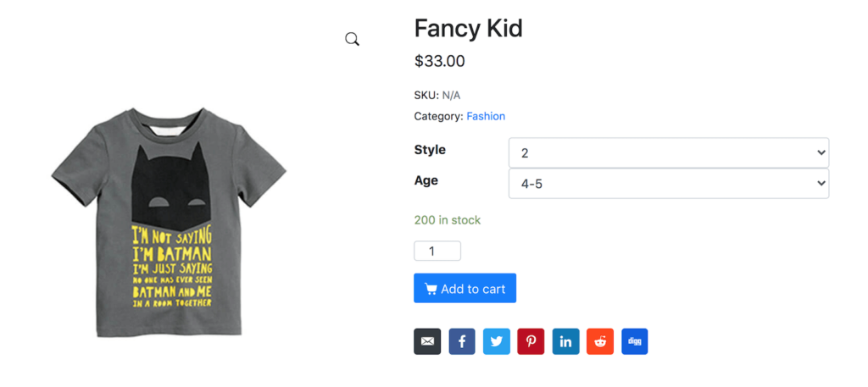This screenshot has width=868, height=387.
Task: Share on Facebook
Action: [462, 341]
